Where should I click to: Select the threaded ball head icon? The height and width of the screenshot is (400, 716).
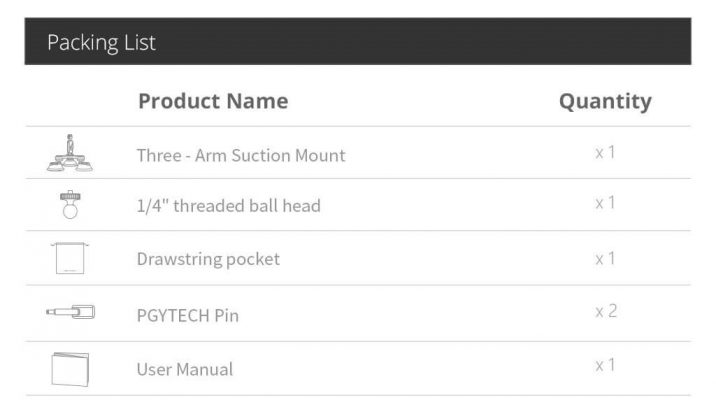(x=70, y=205)
